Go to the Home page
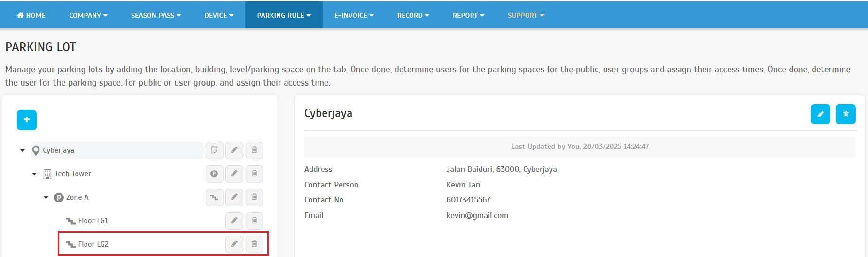This screenshot has width=868, height=257. [31, 16]
